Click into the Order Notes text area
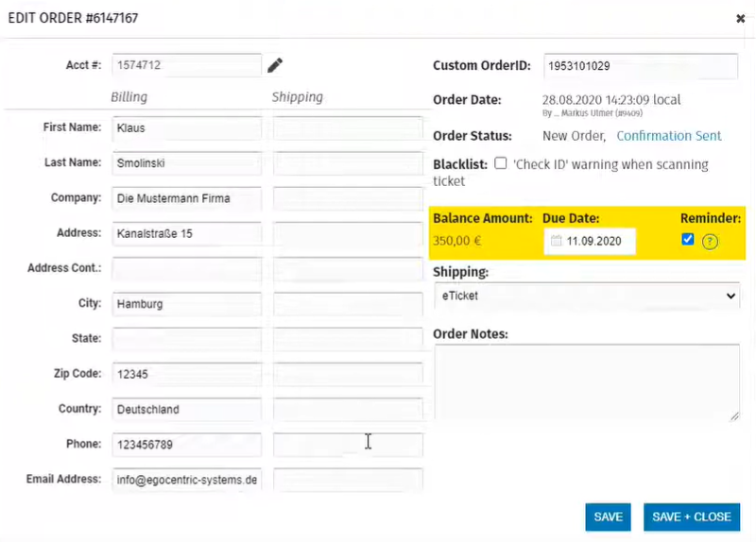Image resolution: width=756 pixels, height=542 pixels. point(586,381)
